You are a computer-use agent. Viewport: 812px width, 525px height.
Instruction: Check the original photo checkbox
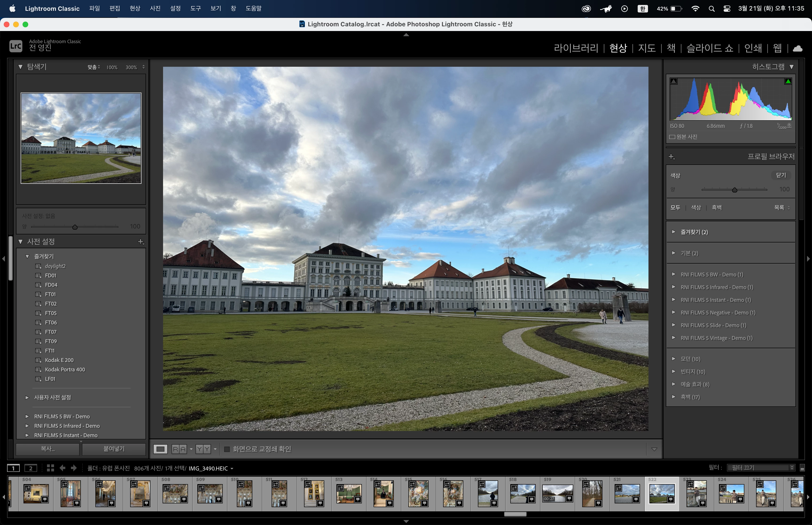[672, 137]
